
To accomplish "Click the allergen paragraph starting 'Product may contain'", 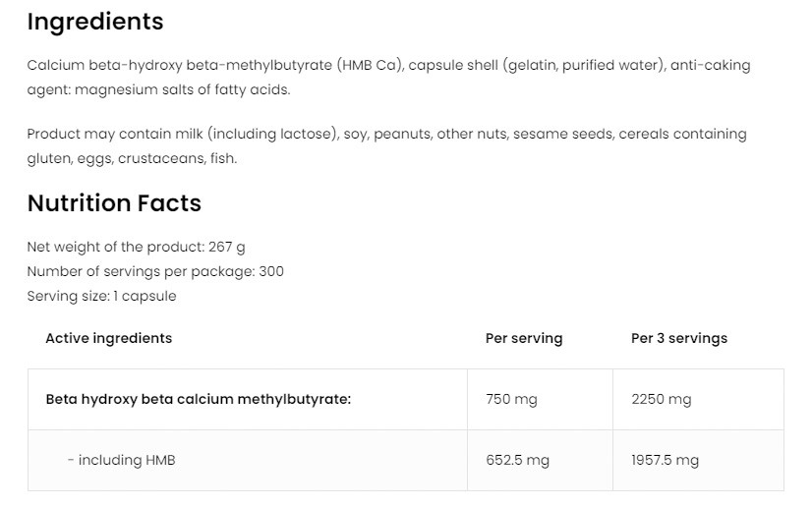I will point(386,145).
